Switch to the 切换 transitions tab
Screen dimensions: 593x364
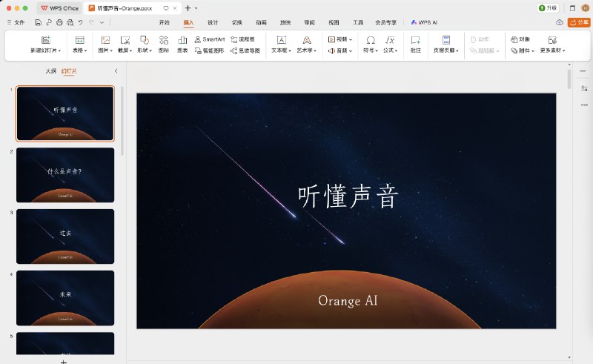[236, 23]
